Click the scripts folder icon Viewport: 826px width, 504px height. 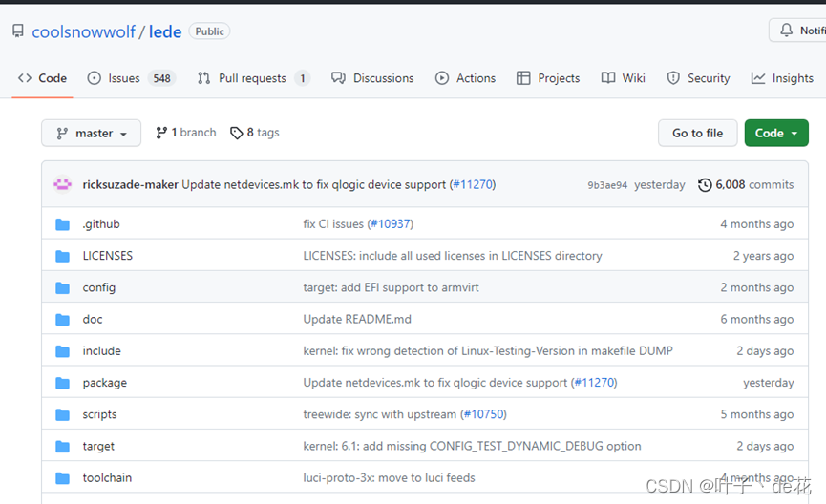63,414
